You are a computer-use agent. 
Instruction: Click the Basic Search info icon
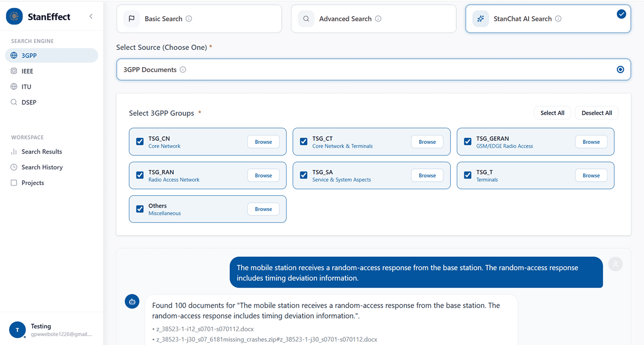click(x=189, y=18)
